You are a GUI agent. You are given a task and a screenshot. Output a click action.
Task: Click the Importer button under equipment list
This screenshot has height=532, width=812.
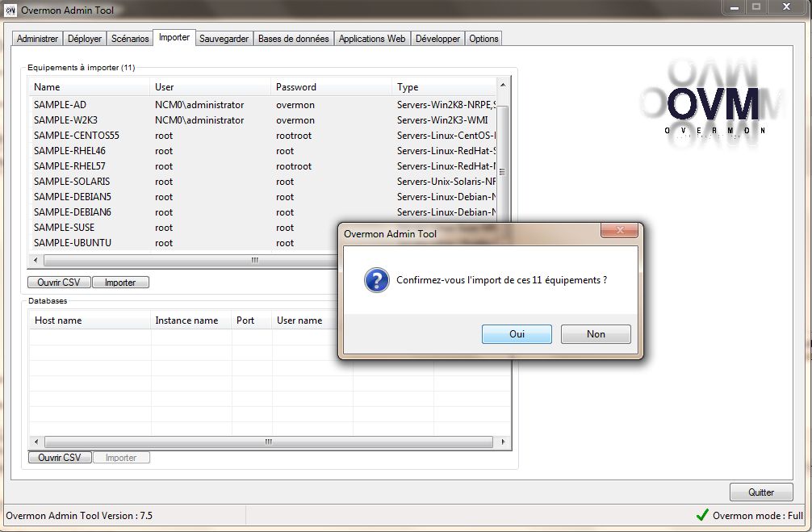pyautogui.click(x=120, y=283)
